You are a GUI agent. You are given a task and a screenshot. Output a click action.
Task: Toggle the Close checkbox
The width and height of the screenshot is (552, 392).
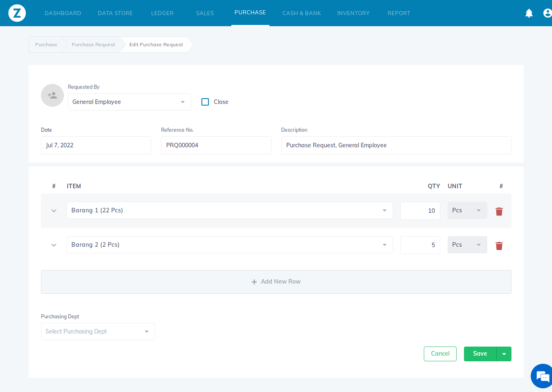pos(205,102)
